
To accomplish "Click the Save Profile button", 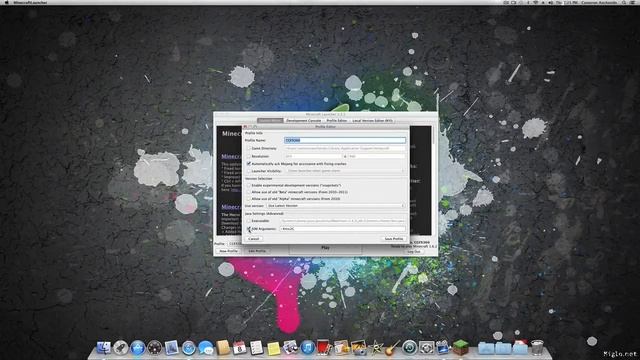I will click(393, 238).
